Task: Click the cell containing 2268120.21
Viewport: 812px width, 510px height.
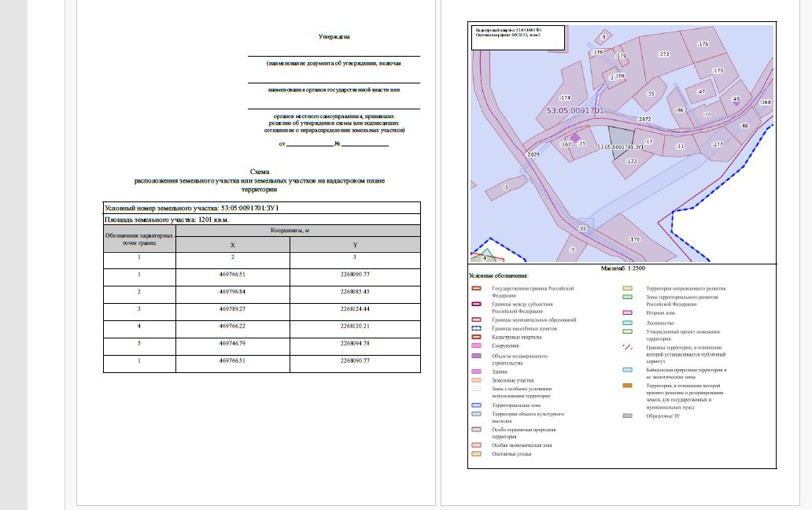Action: 355,329
